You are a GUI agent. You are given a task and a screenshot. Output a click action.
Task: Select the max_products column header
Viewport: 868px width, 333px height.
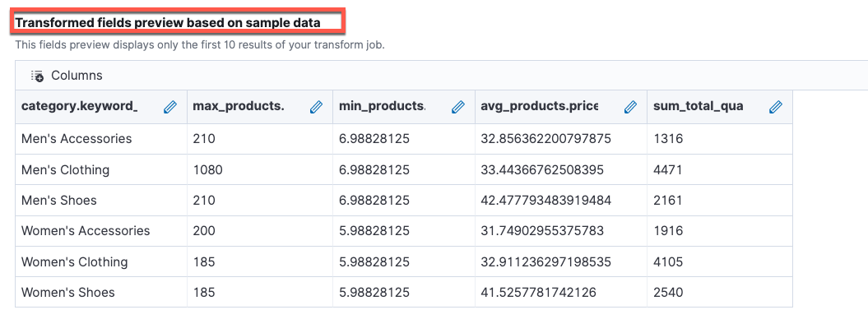point(238,107)
